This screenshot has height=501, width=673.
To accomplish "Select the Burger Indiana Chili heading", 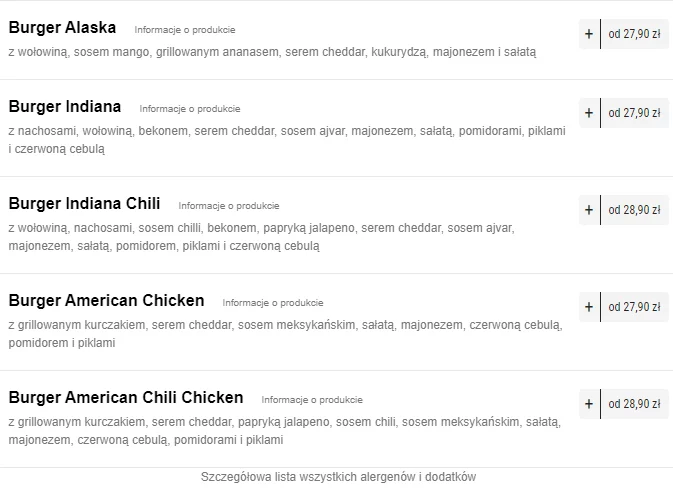I will point(84,204).
